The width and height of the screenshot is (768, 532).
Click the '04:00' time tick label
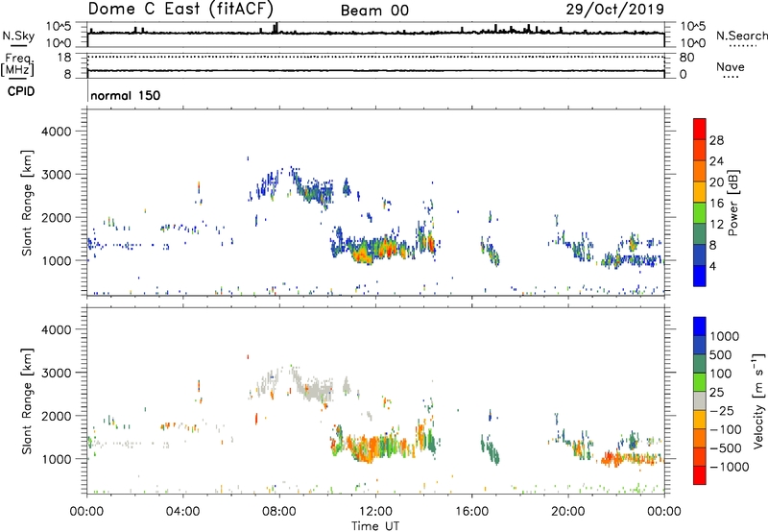click(x=182, y=512)
